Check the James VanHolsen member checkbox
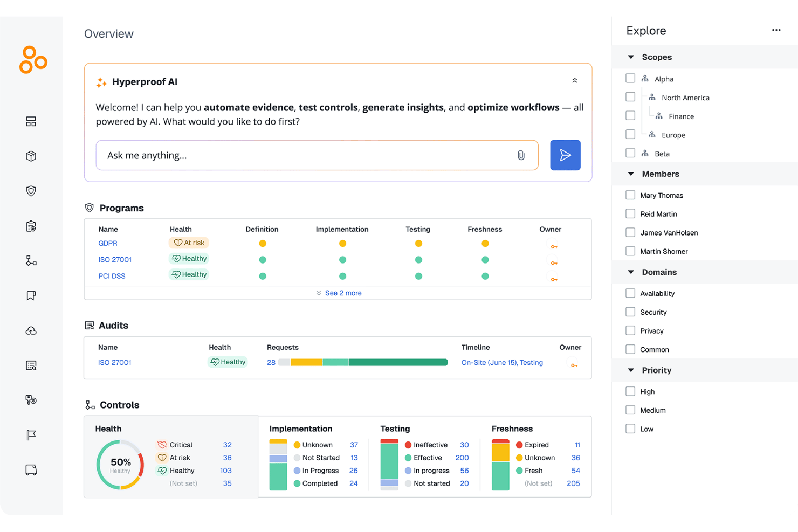The height and width of the screenshot is (532, 798). pyautogui.click(x=630, y=232)
